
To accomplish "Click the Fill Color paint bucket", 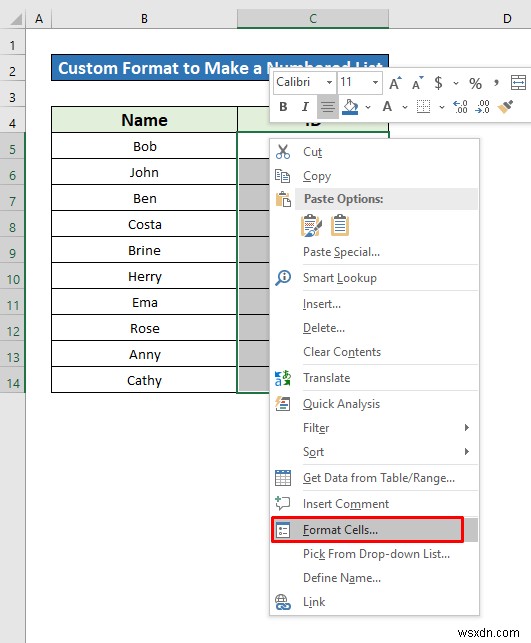I will 350,107.
